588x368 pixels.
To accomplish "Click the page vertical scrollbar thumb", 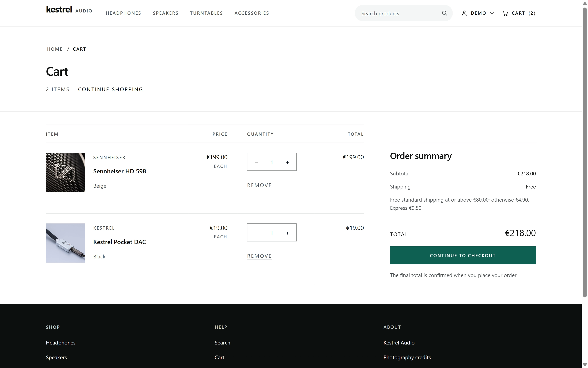I will [585, 152].
